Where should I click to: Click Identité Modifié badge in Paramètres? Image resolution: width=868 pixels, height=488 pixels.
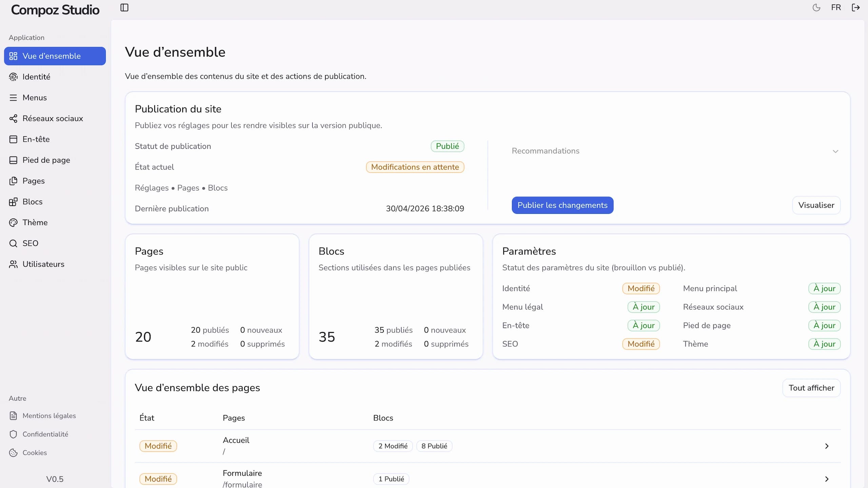pyautogui.click(x=641, y=288)
